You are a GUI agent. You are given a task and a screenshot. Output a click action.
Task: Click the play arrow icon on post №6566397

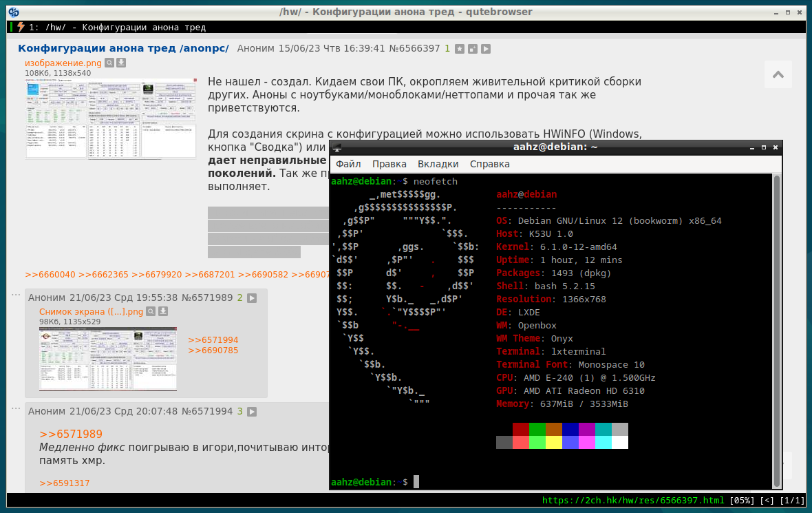click(x=486, y=49)
